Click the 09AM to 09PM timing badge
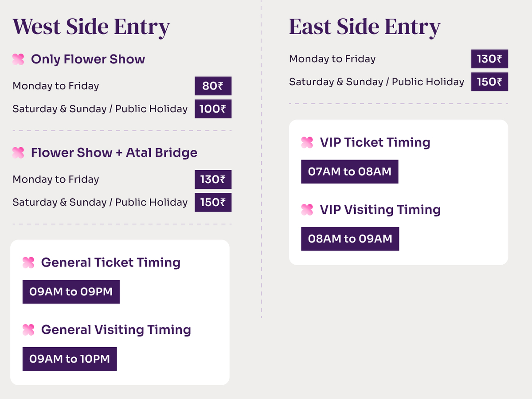 pos(71,292)
